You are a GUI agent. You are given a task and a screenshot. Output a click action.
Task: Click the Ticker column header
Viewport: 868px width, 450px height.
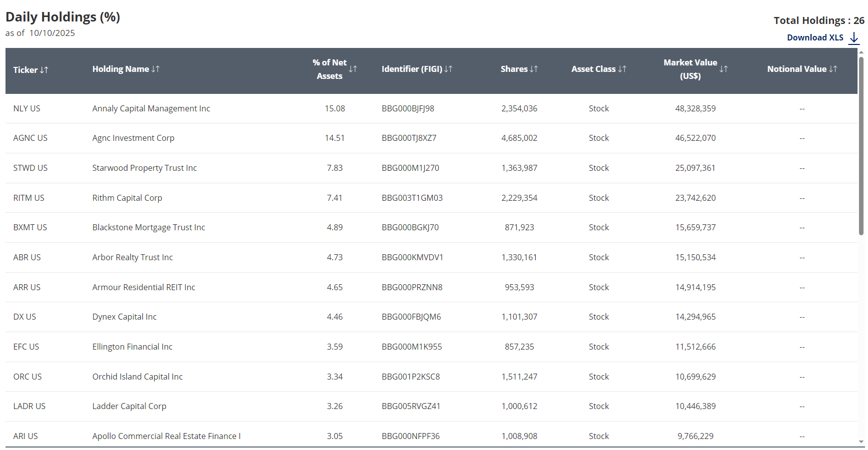pos(25,70)
